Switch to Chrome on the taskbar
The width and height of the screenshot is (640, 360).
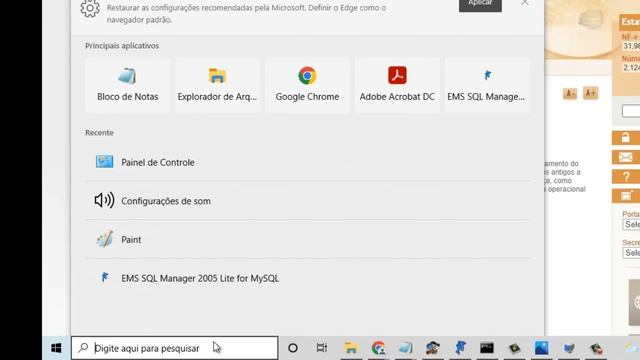click(x=378, y=348)
